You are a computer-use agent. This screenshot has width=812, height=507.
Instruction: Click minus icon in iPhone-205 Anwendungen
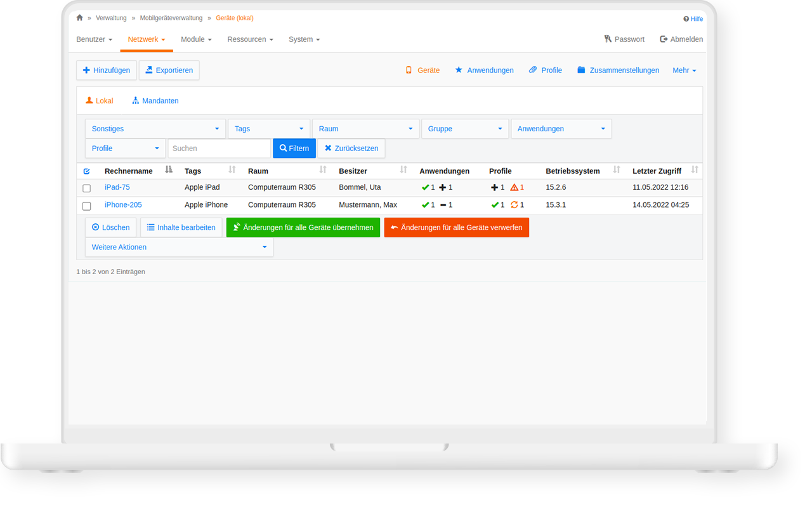point(443,205)
